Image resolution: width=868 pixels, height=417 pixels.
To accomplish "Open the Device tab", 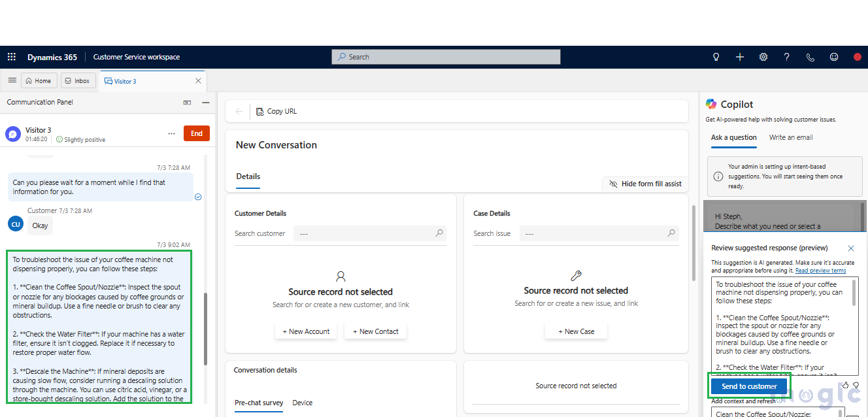I will pos(303,403).
